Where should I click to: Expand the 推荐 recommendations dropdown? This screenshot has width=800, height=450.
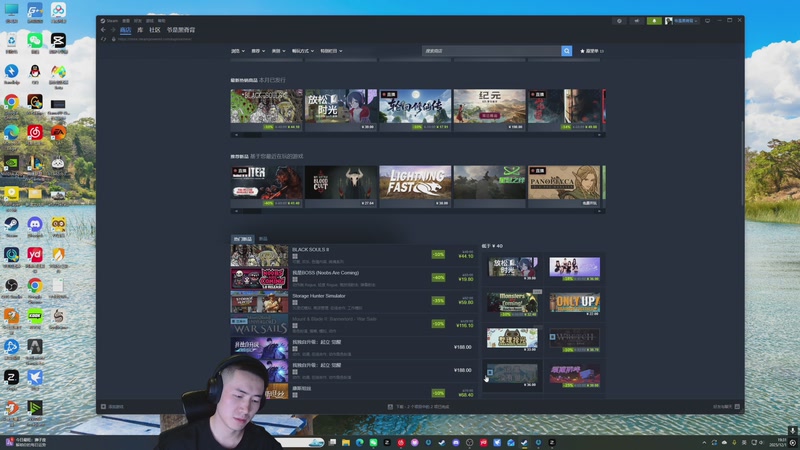[258, 51]
